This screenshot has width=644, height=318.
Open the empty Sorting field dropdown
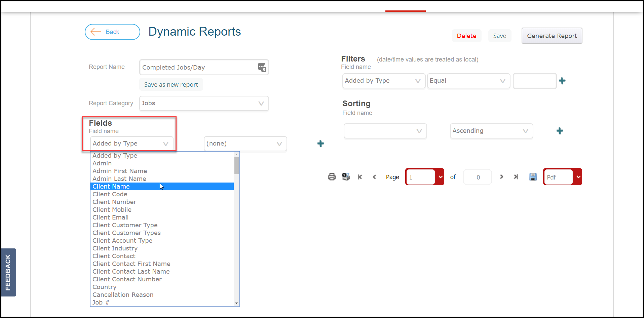pyautogui.click(x=385, y=131)
